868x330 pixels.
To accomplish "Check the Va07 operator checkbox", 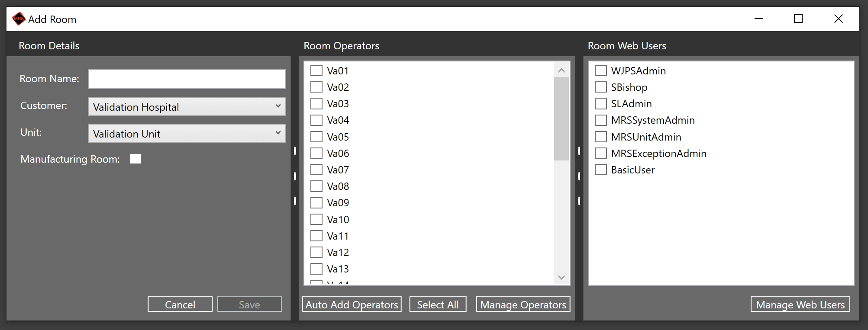I will pos(316,170).
